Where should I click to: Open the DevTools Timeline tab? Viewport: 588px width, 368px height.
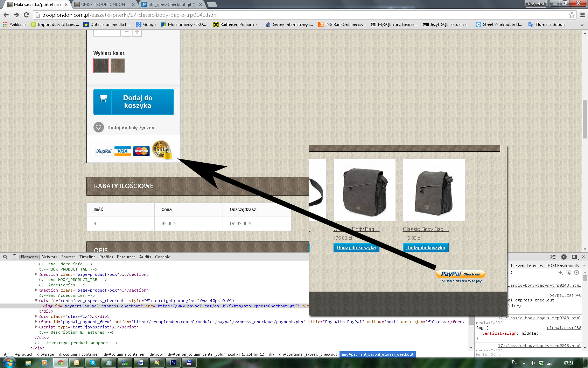(87, 257)
